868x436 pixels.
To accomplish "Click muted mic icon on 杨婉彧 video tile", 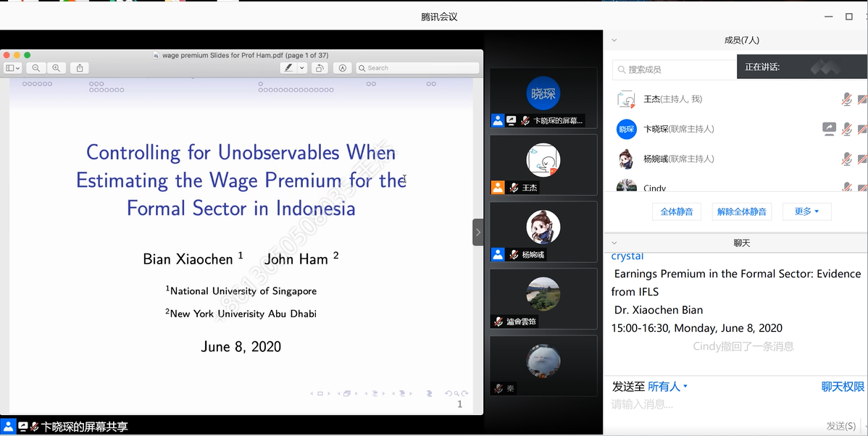I will 513,254.
